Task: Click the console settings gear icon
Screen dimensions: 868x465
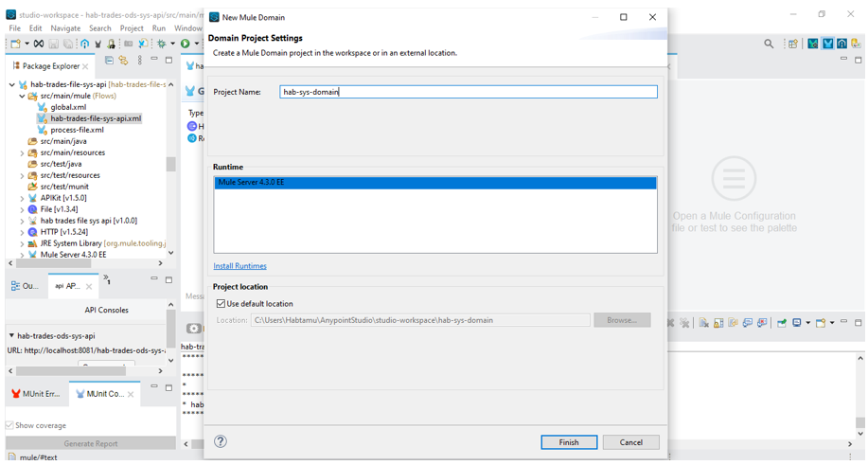Action: 193,329
